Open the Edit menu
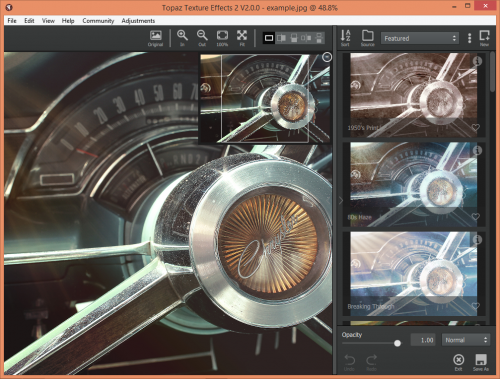The height and width of the screenshot is (379, 500). point(29,21)
